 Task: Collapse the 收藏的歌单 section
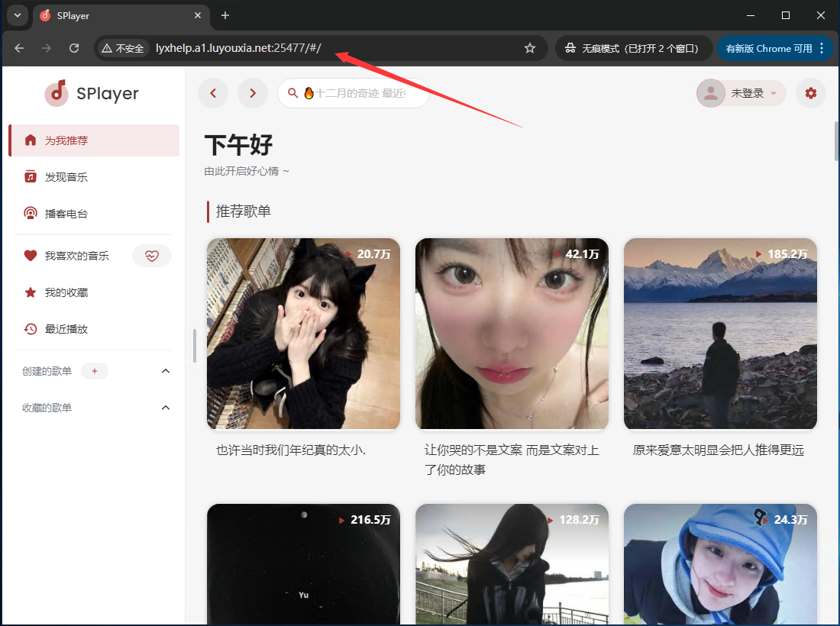point(165,408)
